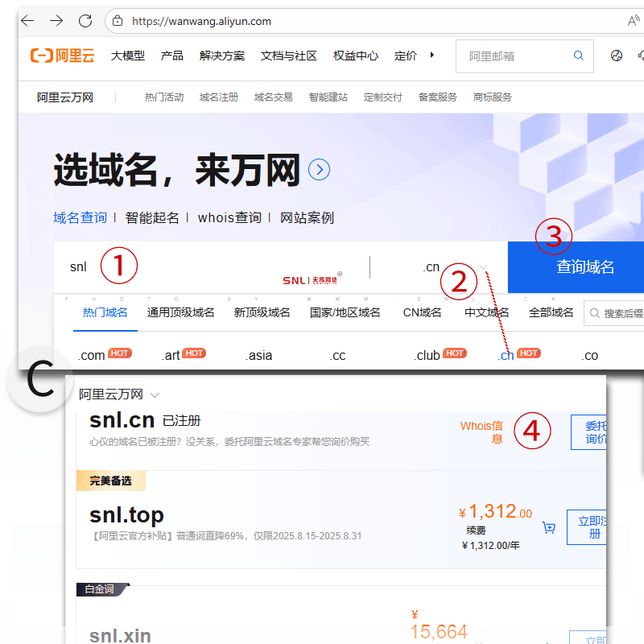Viewport: 644px width, 644px height.
Task: Click the lock icon in the address bar
Action: point(118,22)
